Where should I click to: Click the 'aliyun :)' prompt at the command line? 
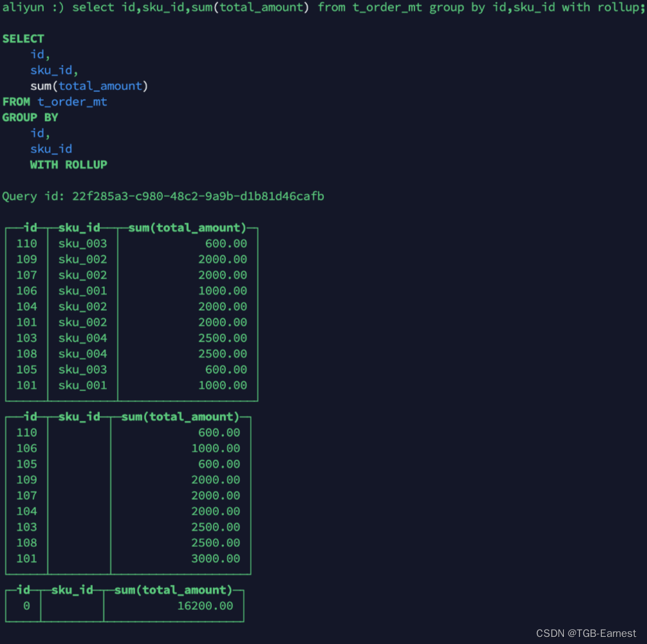click(x=33, y=8)
